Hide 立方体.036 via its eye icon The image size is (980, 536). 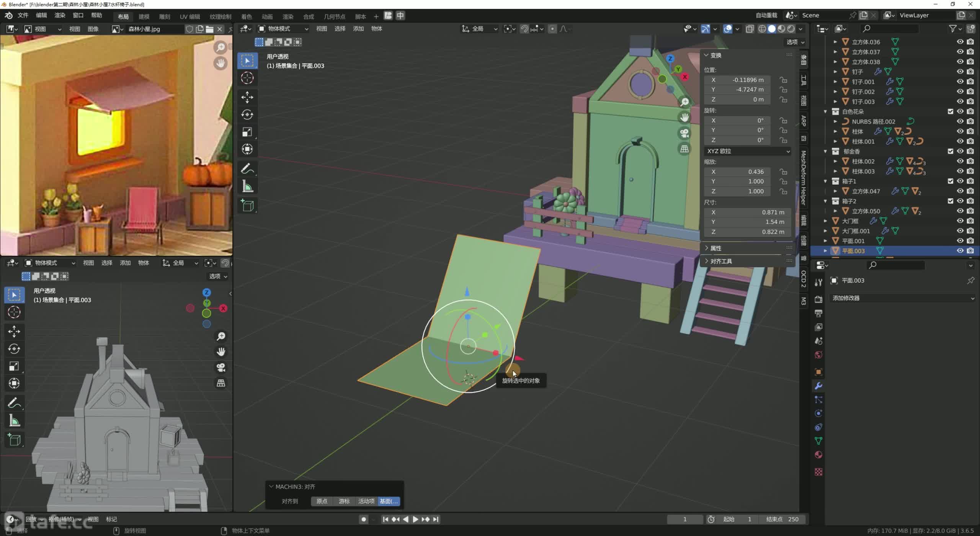click(x=960, y=42)
